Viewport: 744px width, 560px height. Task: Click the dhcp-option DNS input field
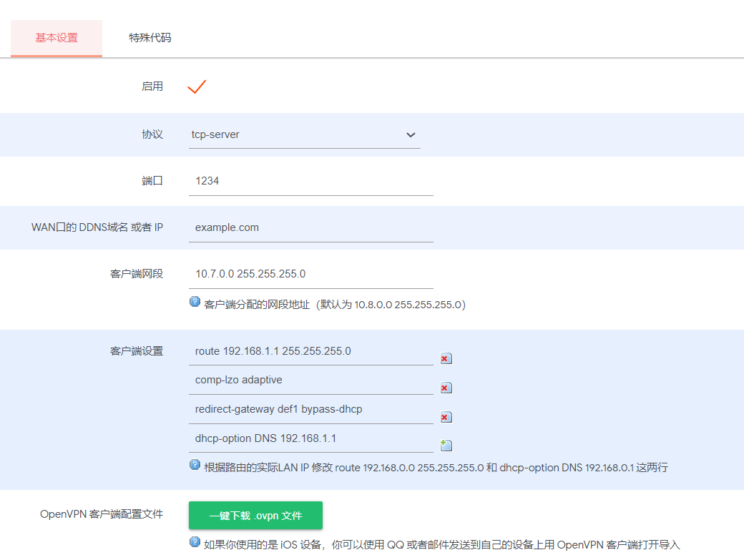[310, 438]
